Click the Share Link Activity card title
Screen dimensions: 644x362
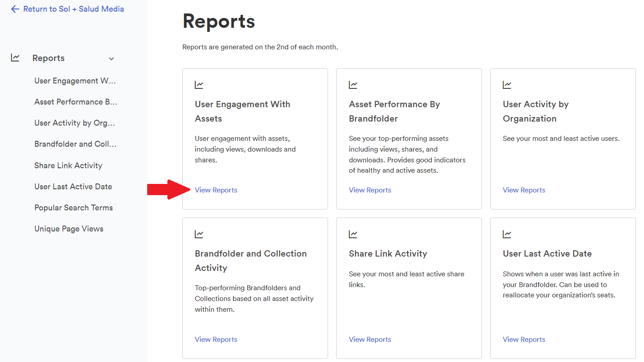click(x=388, y=253)
